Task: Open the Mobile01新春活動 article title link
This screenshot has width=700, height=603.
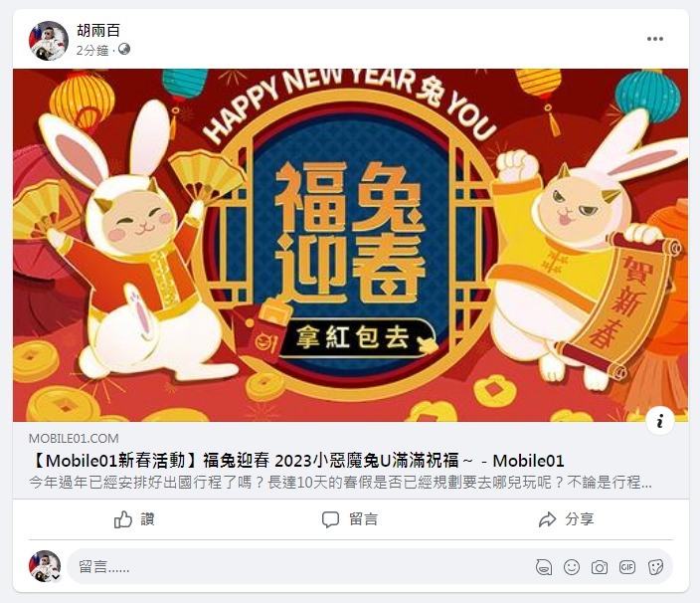Action: point(296,461)
